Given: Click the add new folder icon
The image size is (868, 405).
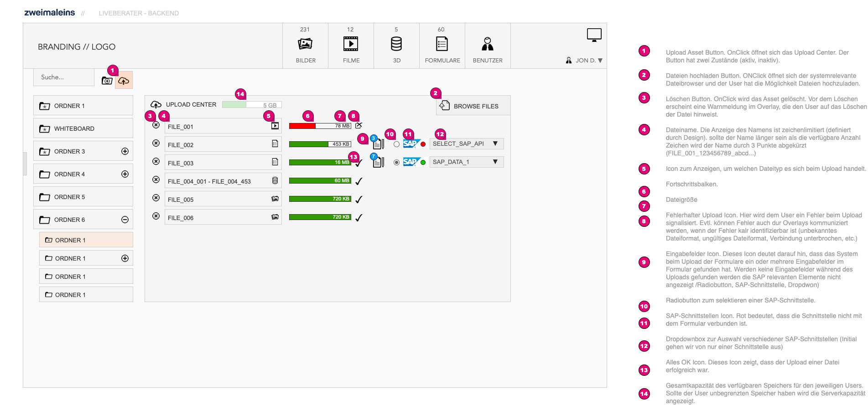Looking at the screenshot, I should tap(107, 81).
